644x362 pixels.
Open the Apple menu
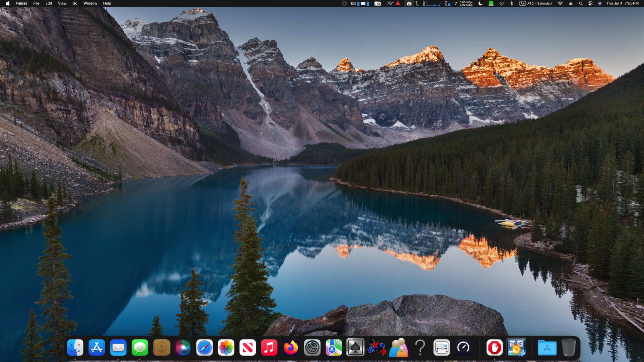(8, 4)
